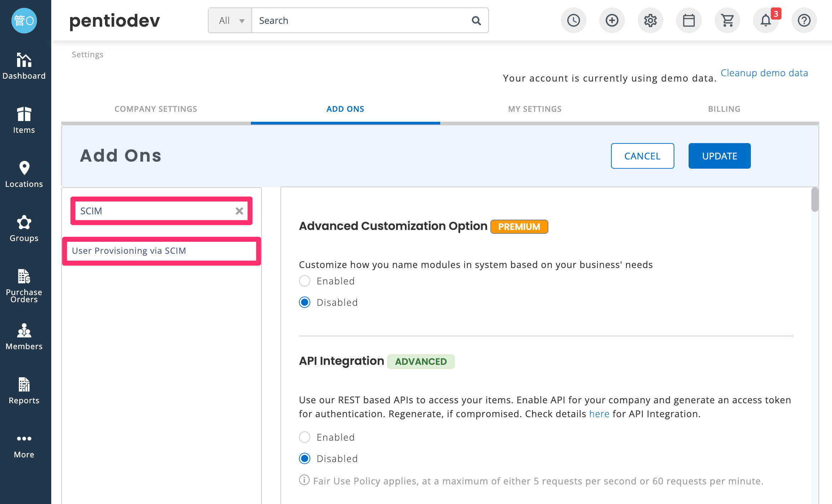
Task: Click the add new plus icon
Action: tap(612, 20)
